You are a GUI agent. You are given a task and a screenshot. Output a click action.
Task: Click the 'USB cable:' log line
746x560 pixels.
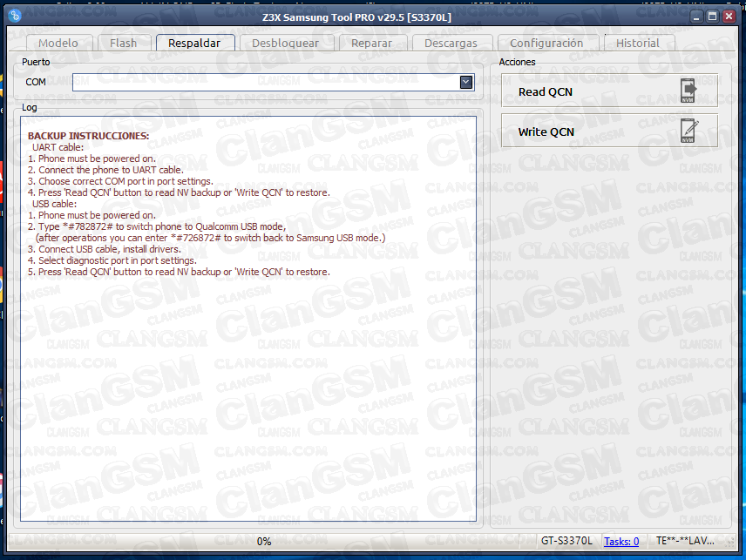pyautogui.click(x=54, y=204)
